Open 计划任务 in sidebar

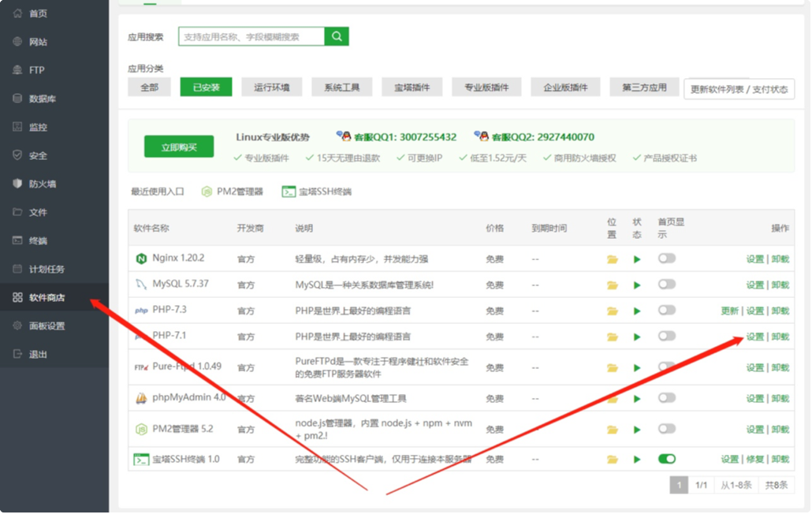point(54,269)
